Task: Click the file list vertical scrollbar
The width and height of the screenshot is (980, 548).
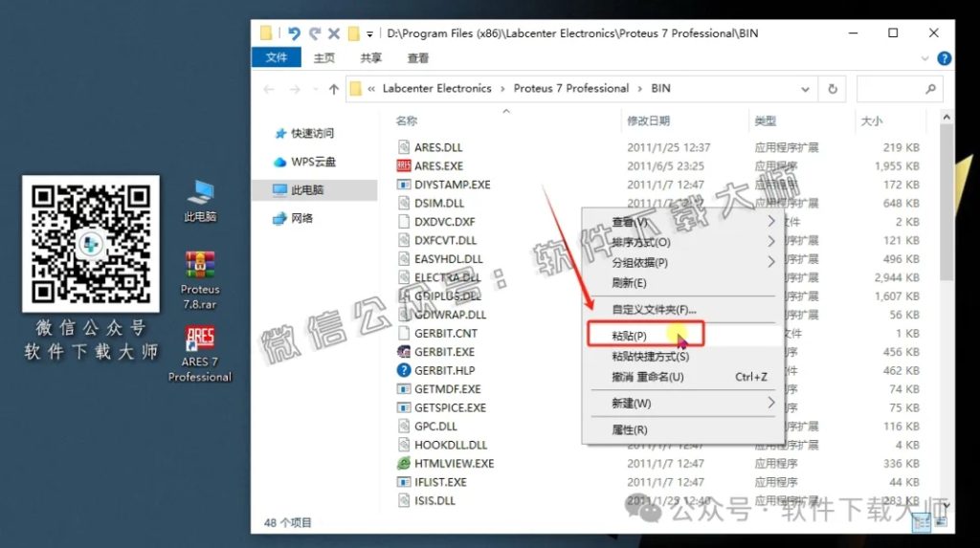Action: [x=947, y=203]
